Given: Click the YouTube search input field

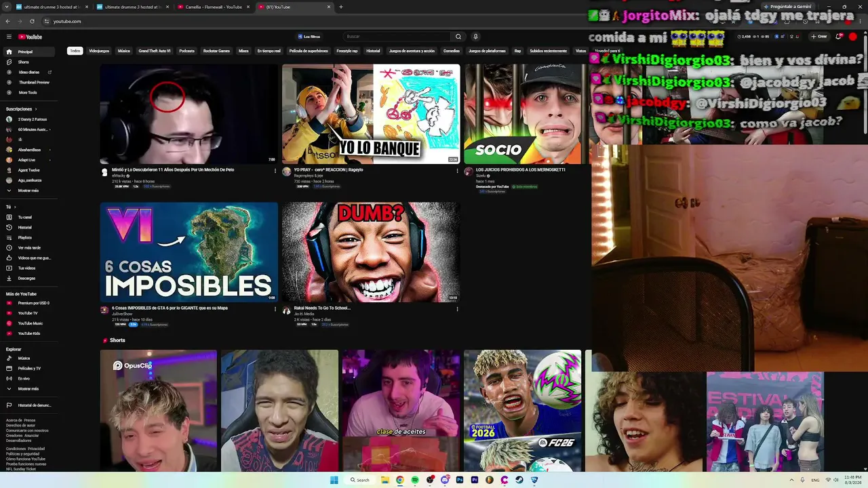Looking at the screenshot, I should click(397, 37).
